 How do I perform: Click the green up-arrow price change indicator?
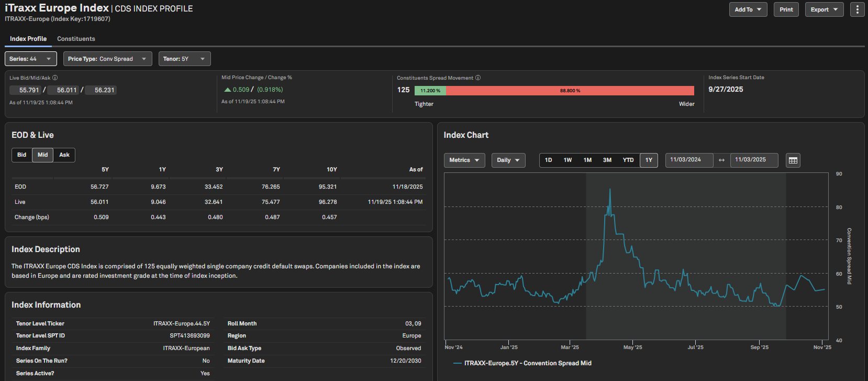click(227, 90)
